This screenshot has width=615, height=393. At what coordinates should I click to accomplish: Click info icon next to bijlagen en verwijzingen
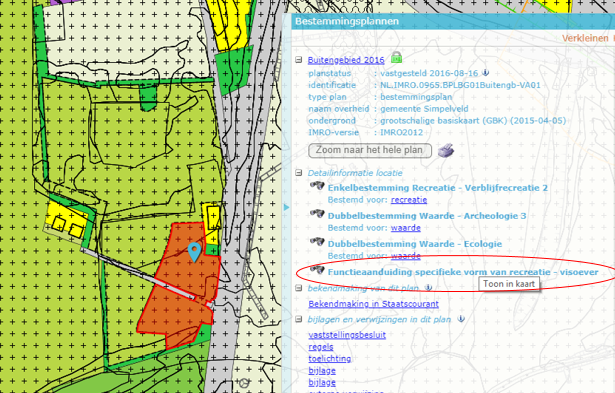click(461, 319)
